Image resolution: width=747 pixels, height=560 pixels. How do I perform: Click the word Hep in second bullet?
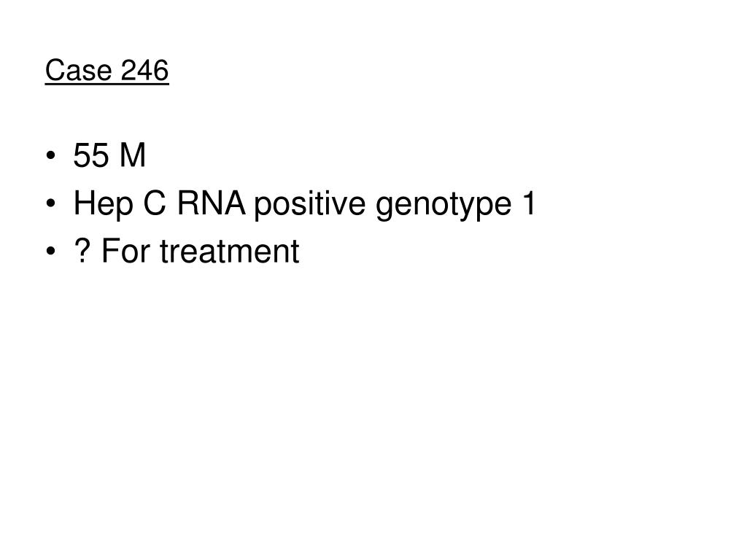point(103,205)
